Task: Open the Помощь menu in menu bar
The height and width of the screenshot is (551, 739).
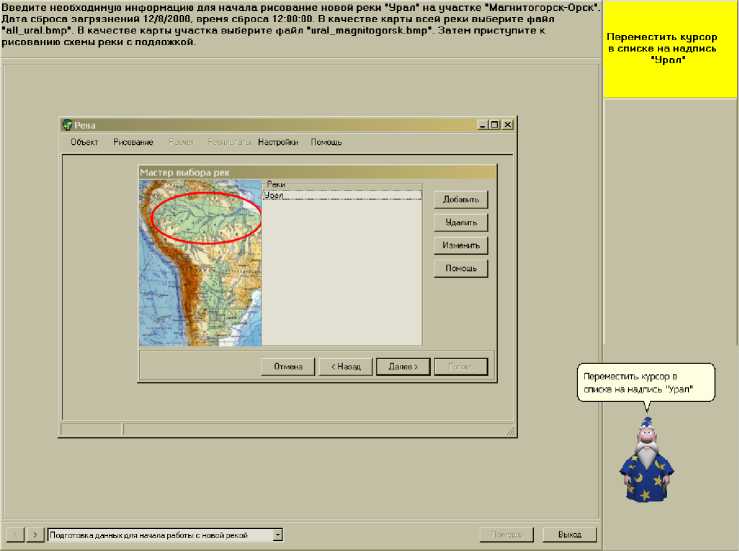Action: tap(326, 142)
